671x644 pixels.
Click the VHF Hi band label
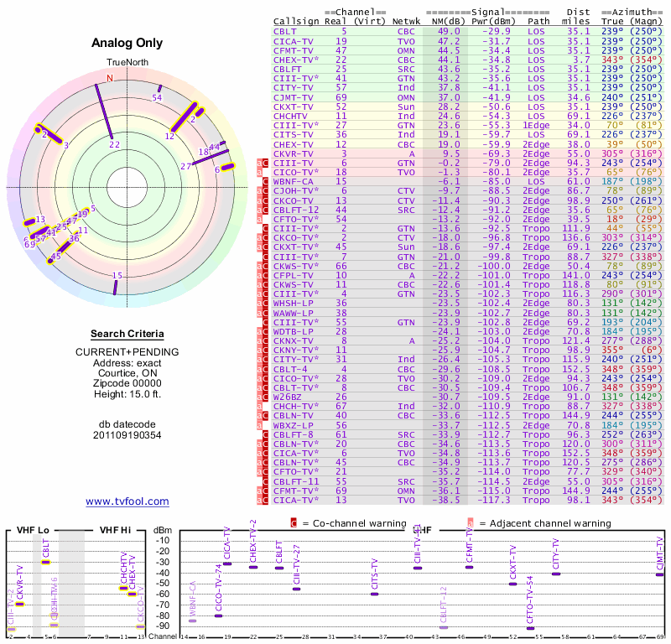115,530
